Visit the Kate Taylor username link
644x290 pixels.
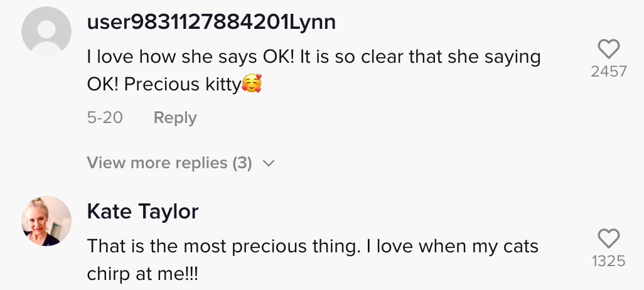pyautogui.click(x=142, y=212)
